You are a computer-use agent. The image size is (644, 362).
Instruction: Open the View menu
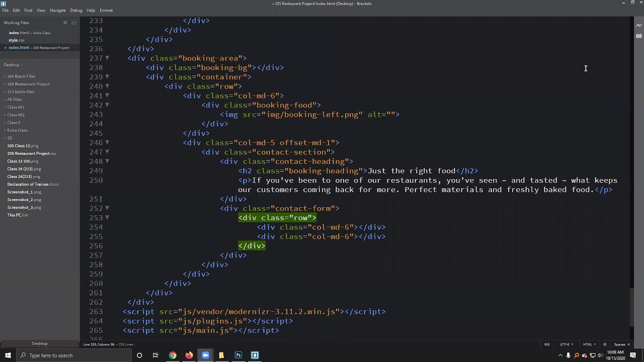[x=41, y=10]
